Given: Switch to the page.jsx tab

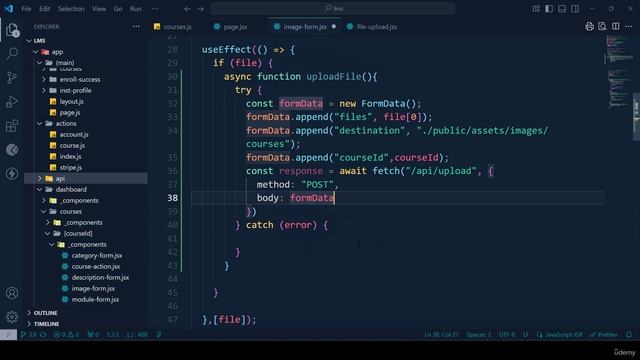Looking at the screenshot, I should (x=236, y=27).
